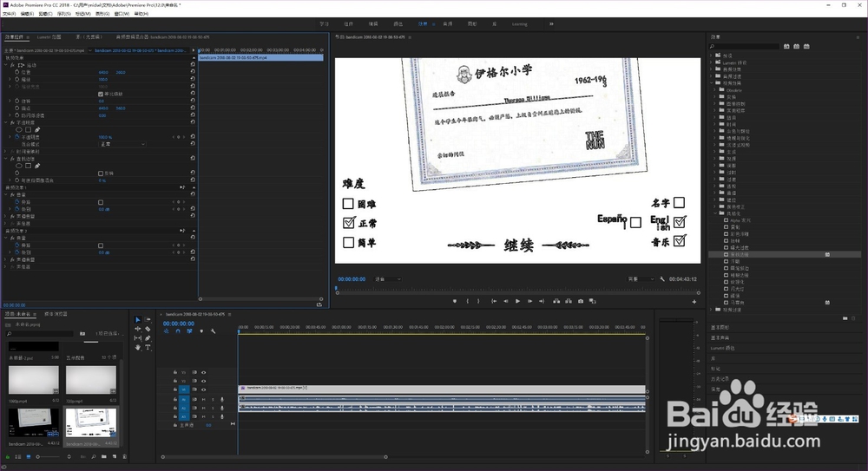Hide track V3 with eye icon
The image size is (868, 471).
coord(204,372)
